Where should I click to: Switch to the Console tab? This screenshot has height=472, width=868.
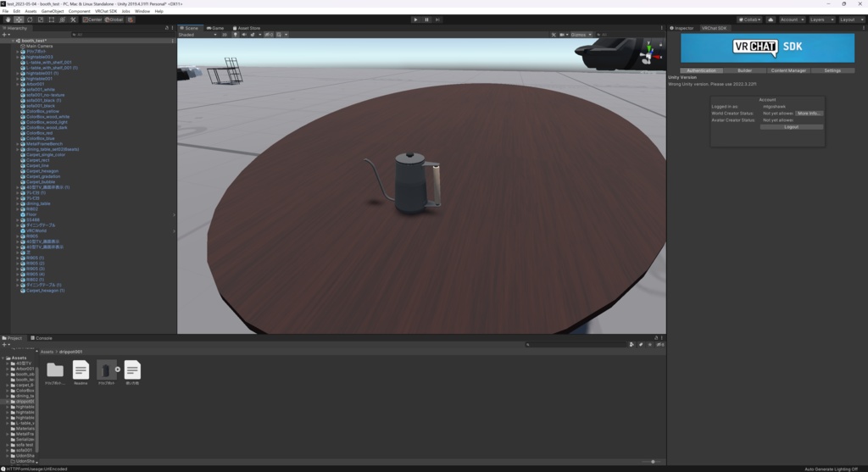pyautogui.click(x=42, y=338)
